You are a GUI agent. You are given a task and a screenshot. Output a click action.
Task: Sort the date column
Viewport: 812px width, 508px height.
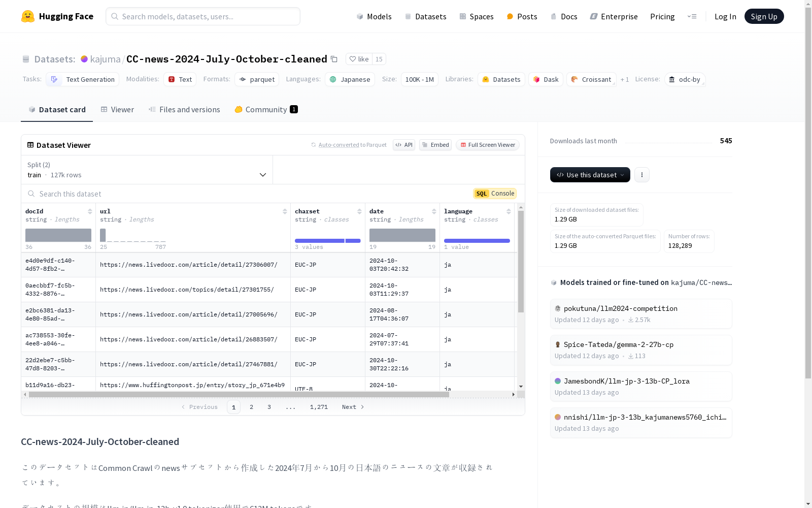[434, 211]
